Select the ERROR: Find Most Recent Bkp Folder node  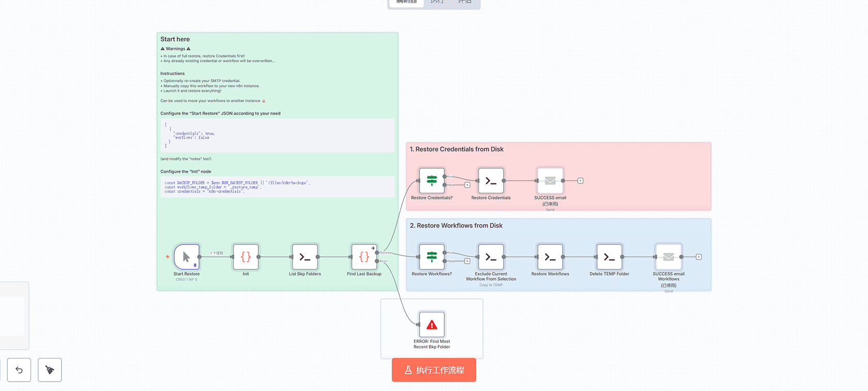click(432, 324)
